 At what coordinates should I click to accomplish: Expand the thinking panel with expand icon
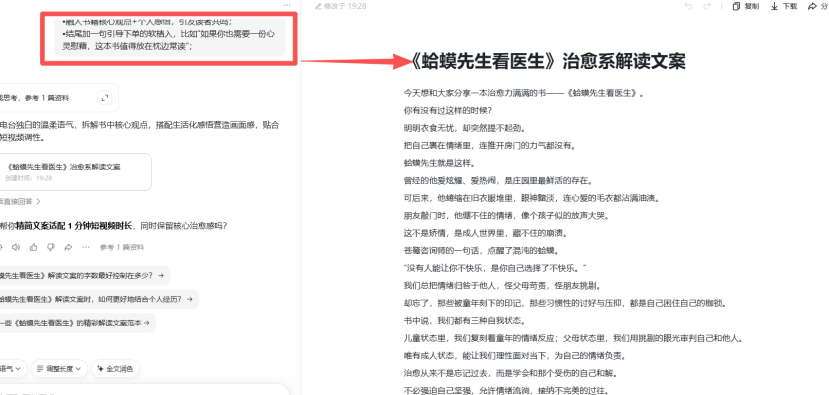point(105,98)
